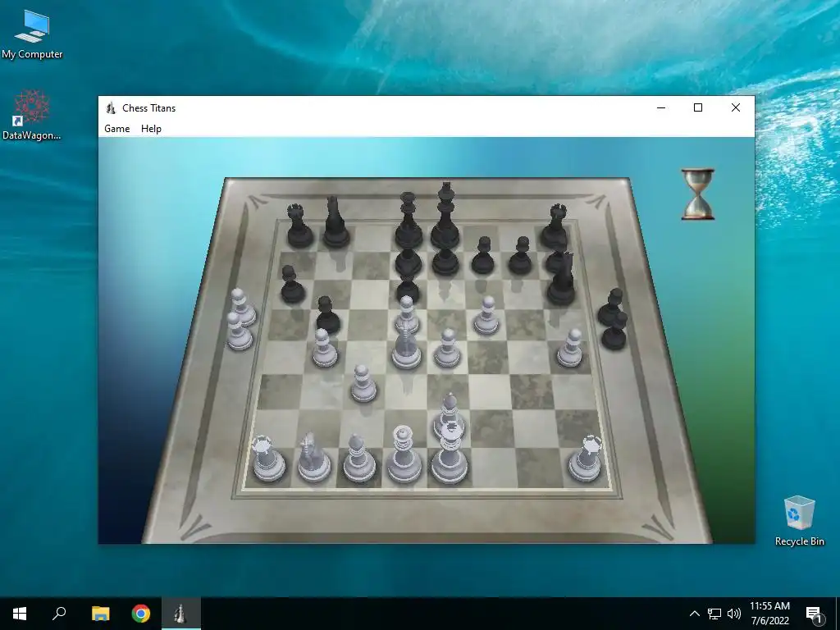
Task: Click the black rook in the top-right corner
Action: pyautogui.click(x=555, y=226)
